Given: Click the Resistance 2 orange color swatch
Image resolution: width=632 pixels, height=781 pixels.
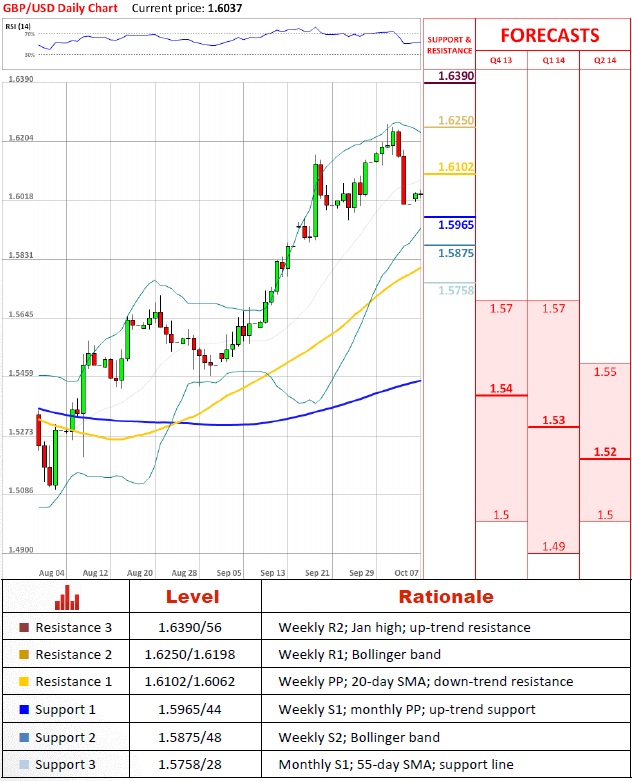Looking at the screenshot, I should (24, 654).
